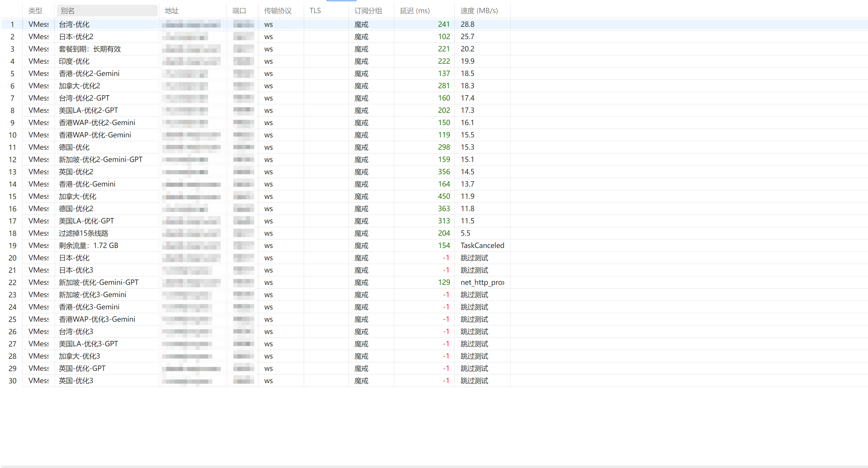Click the 传输协议 column header

tap(281, 11)
